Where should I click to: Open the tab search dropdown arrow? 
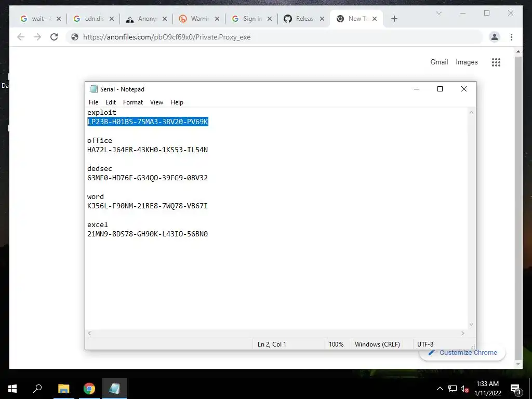[x=438, y=13]
